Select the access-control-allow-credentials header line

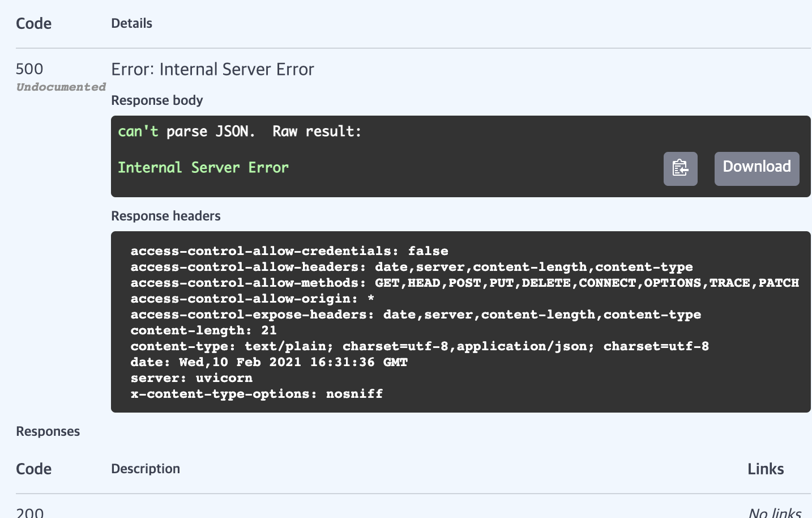pos(289,251)
